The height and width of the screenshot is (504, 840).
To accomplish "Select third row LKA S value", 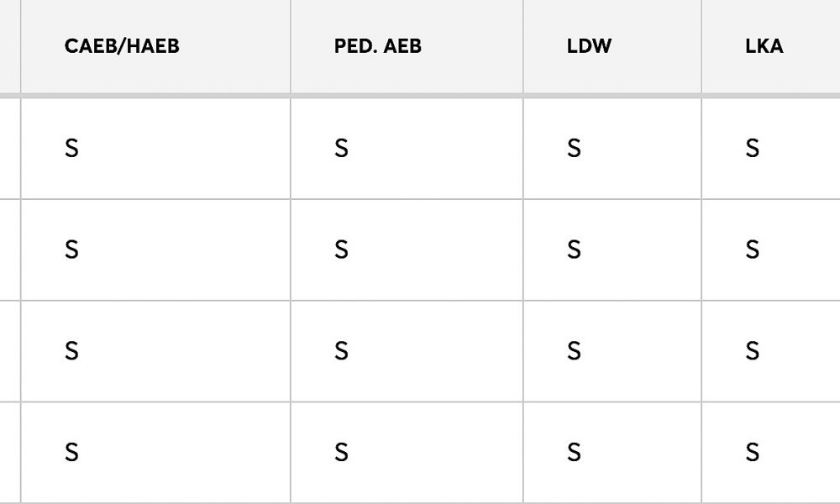I will pos(752,351).
